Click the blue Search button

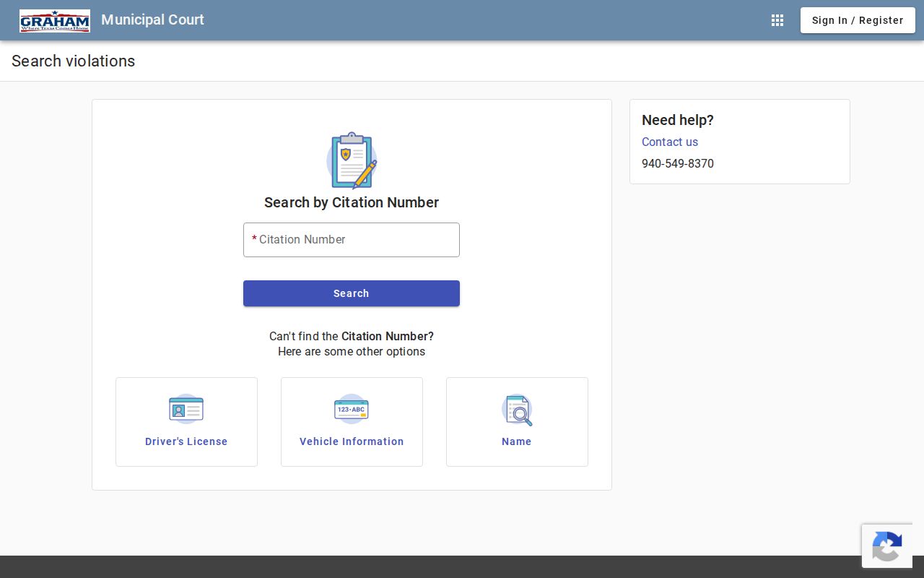(x=352, y=293)
